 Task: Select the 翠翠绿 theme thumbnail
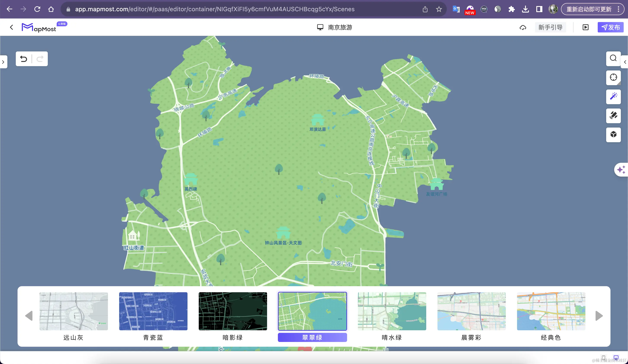(x=312, y=311)
